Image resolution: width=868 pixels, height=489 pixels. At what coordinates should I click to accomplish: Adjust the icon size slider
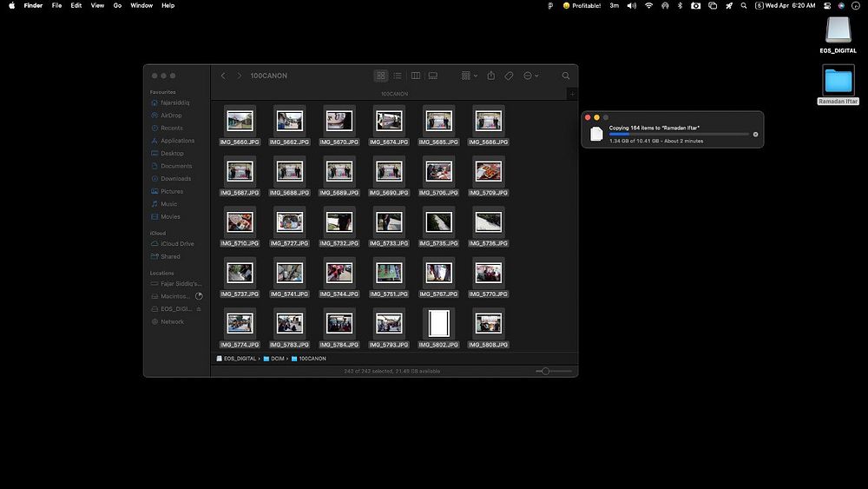tap(545, 371)
